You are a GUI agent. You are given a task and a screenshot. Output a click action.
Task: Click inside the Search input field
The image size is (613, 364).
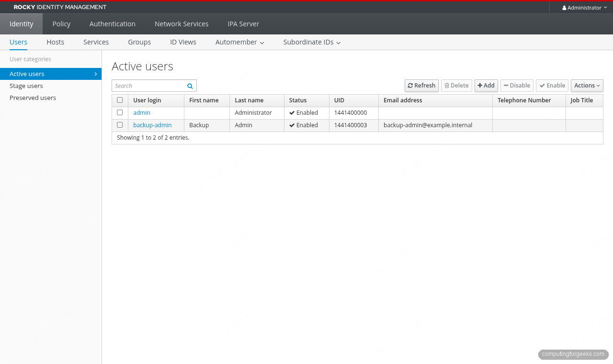(x=148, y=86)
